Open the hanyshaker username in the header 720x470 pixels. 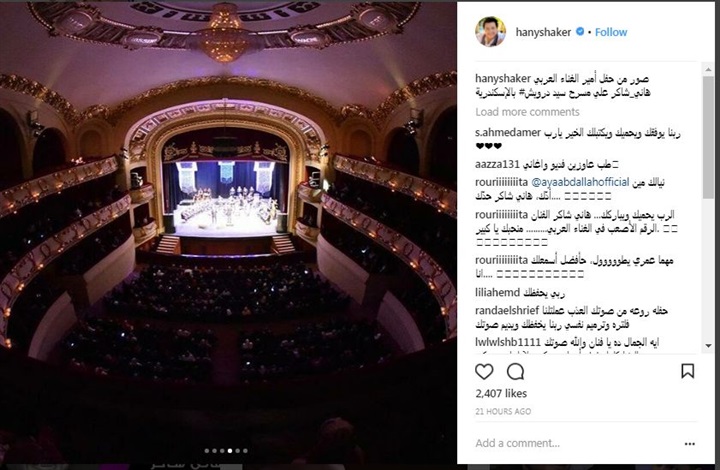(543, 32)
